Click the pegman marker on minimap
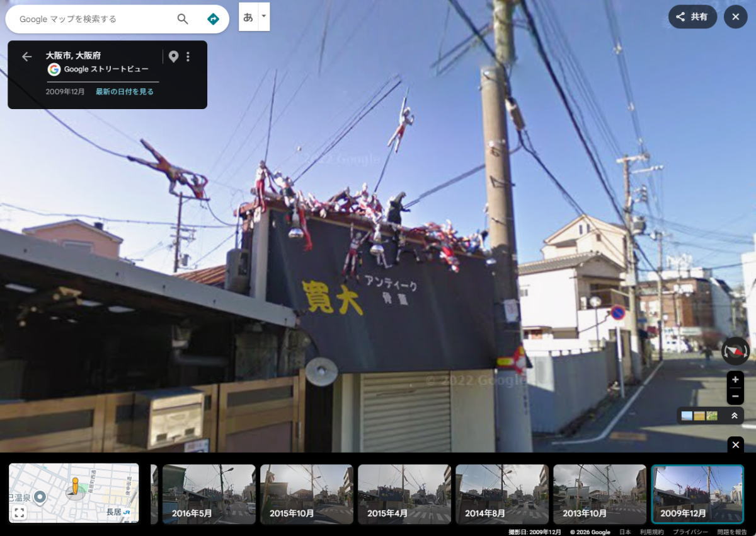This screenshot has height=536, width=756. 74,487
